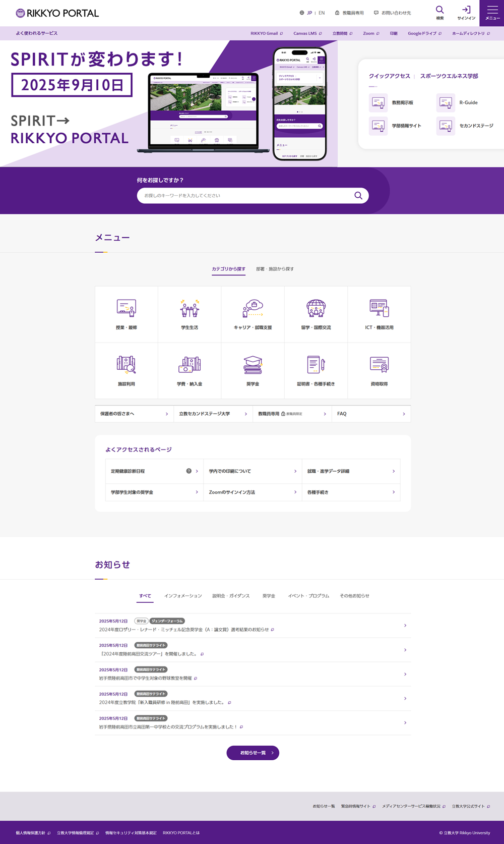Open the R-Guide quick access icon
This screenshot has width=504, height=844.
tap(446, 102)
